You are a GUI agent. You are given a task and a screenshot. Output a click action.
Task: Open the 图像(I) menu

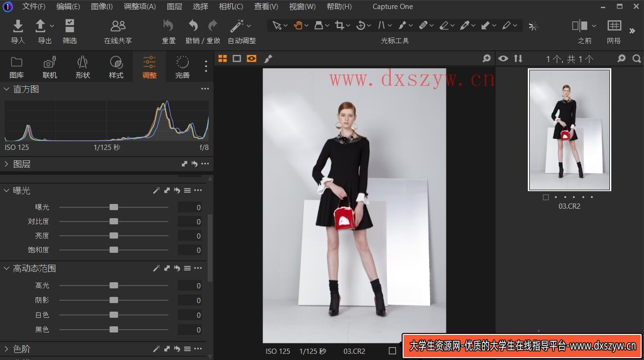101,7
